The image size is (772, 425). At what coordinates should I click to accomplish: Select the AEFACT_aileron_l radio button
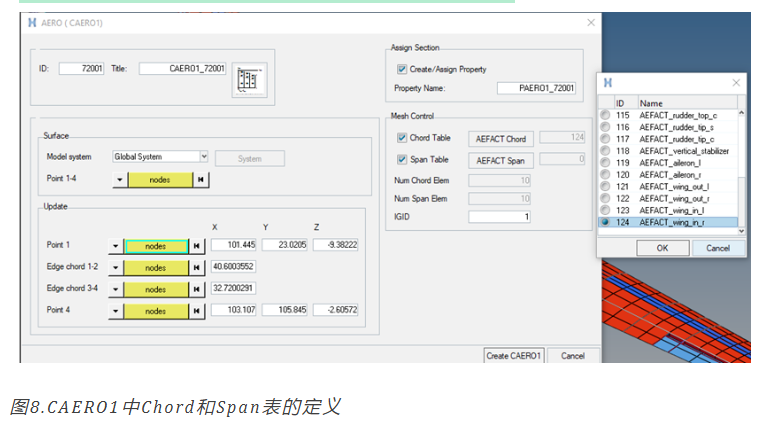click(605, 163)
